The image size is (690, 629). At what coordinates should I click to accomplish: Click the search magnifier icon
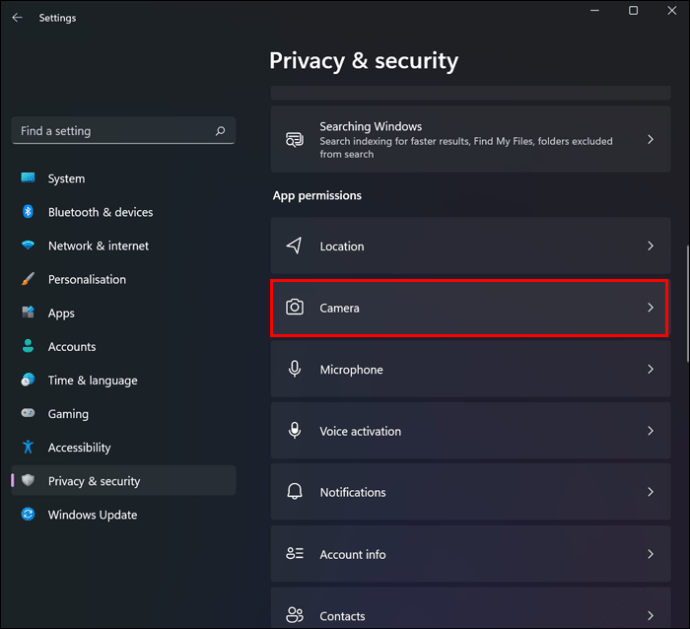220,131
